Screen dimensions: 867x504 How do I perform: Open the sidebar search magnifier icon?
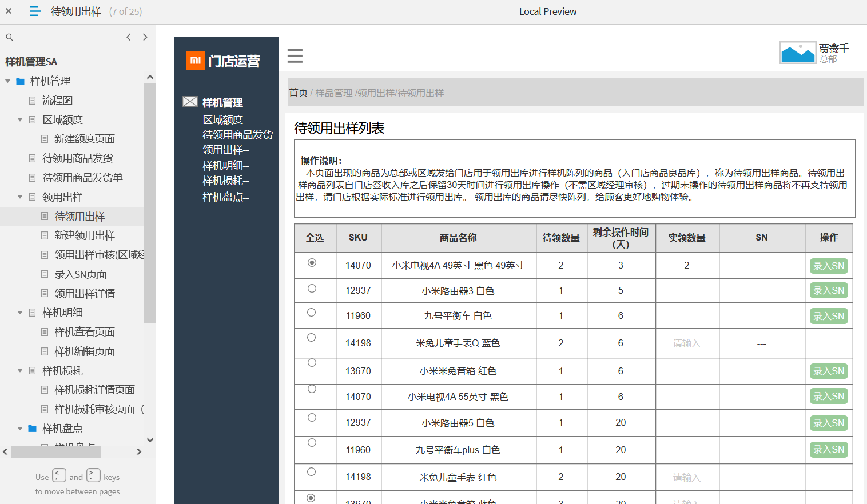[x=10, y=37]
